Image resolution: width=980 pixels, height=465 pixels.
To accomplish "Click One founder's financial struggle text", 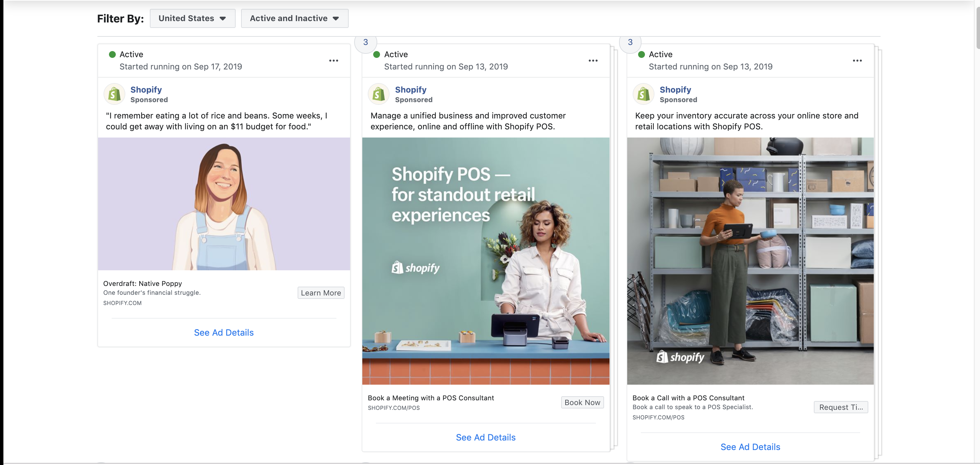I will tap(152, 292).
